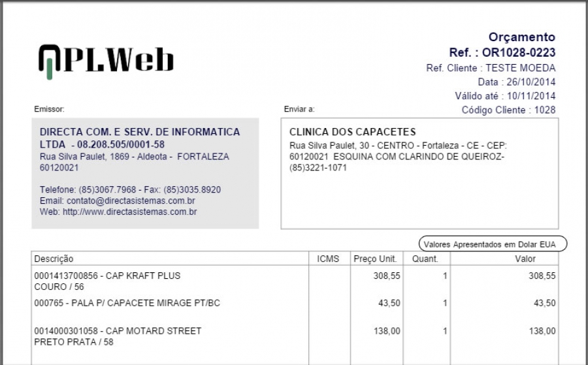The image size is (588, 365).
Task: Open web link http://www.directasistemas.com.br
Action: coord(130,212)
